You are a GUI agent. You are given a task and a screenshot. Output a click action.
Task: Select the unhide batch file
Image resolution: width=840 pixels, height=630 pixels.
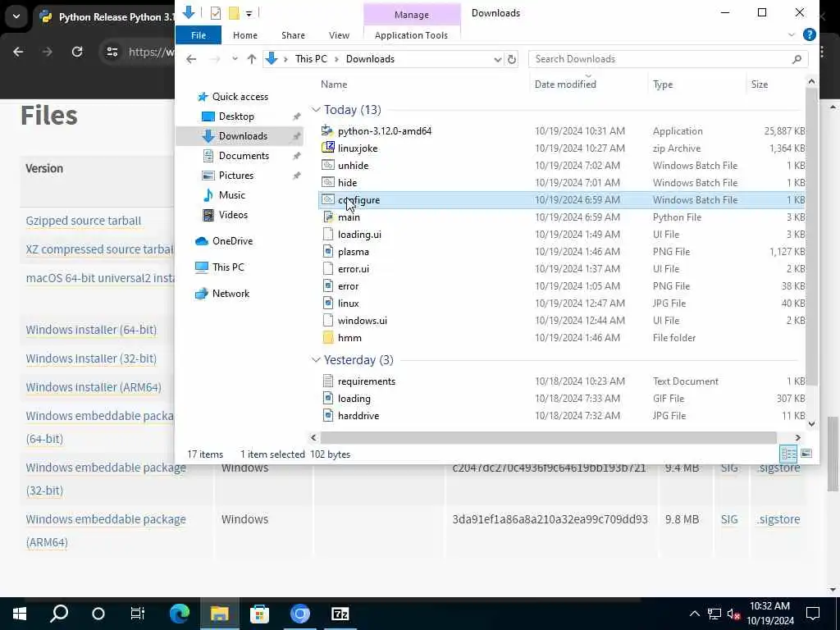pyautogui.click(x=353, y=166)
